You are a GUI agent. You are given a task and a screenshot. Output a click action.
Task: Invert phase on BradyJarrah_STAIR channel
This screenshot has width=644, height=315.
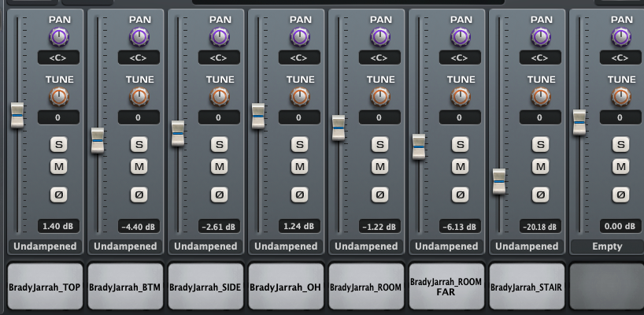pyautogui.click(x=541, y=195)
